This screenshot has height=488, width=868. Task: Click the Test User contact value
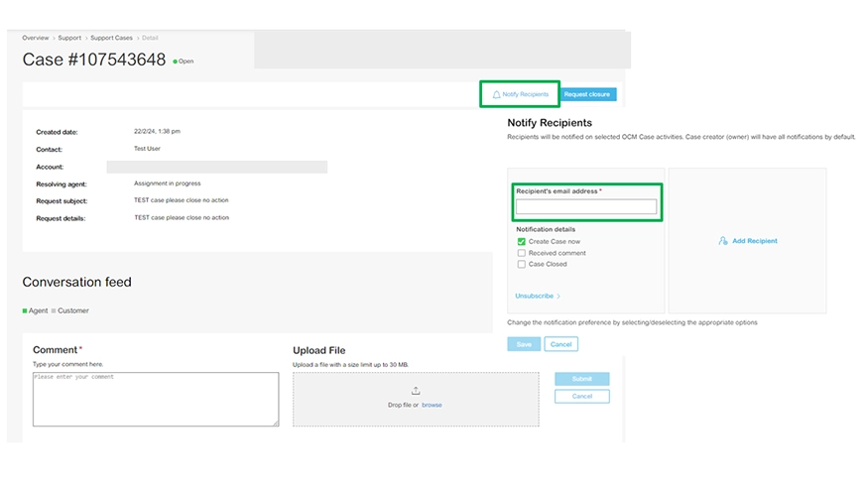pyautogui.click(x=147, y=149)
